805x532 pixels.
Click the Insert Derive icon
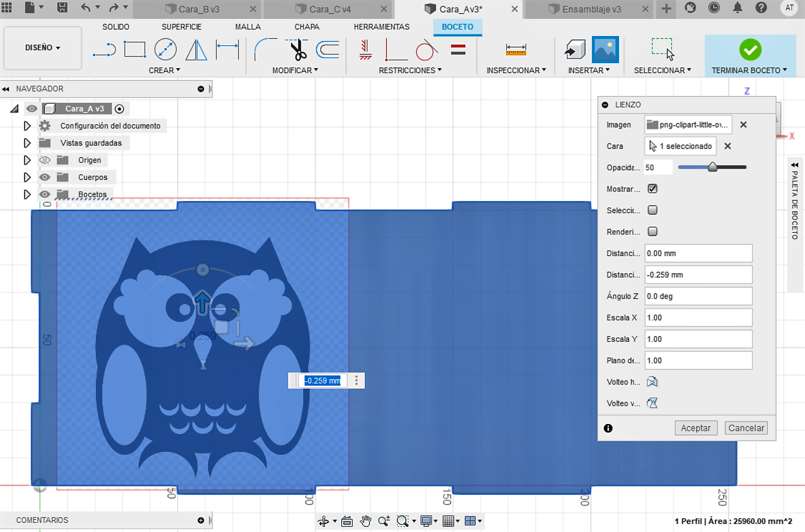click(575, 50)
